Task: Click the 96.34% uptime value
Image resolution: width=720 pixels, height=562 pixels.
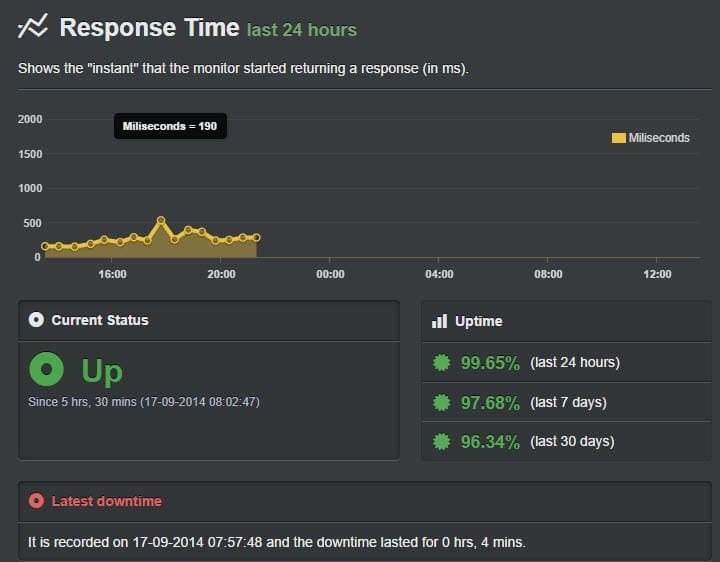Action: [x=490, y=442]
